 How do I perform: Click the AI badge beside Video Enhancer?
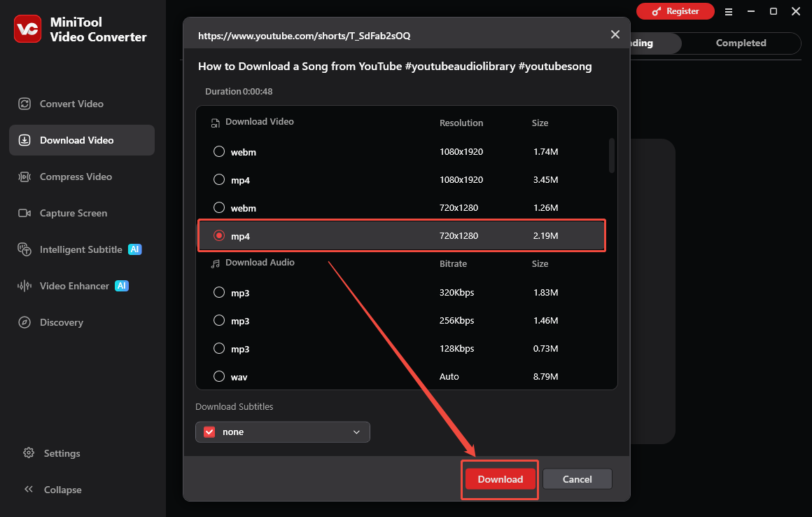pyautogui.click(x=122, y=286)
